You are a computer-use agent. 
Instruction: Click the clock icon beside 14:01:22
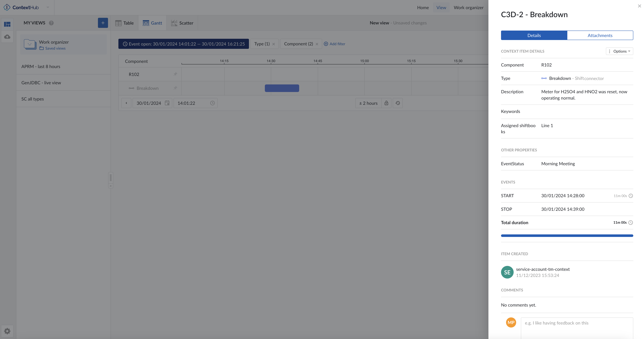tap(212, 103)
